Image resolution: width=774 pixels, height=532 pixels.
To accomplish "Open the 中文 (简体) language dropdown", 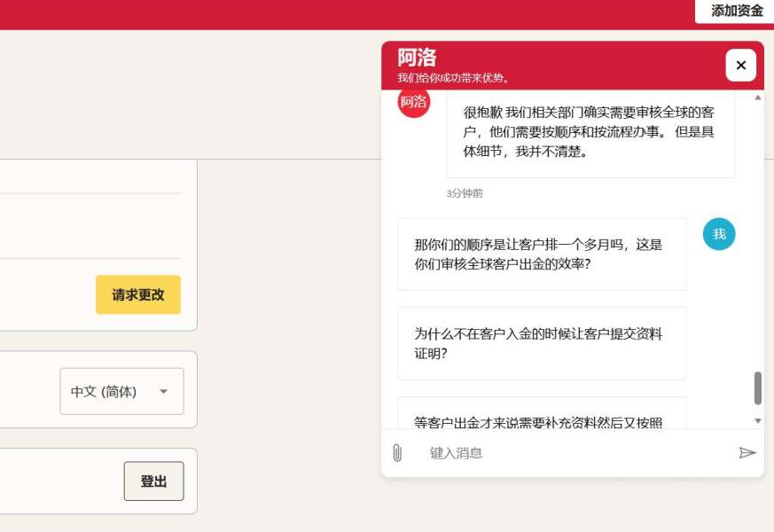I will pos(121,391).
